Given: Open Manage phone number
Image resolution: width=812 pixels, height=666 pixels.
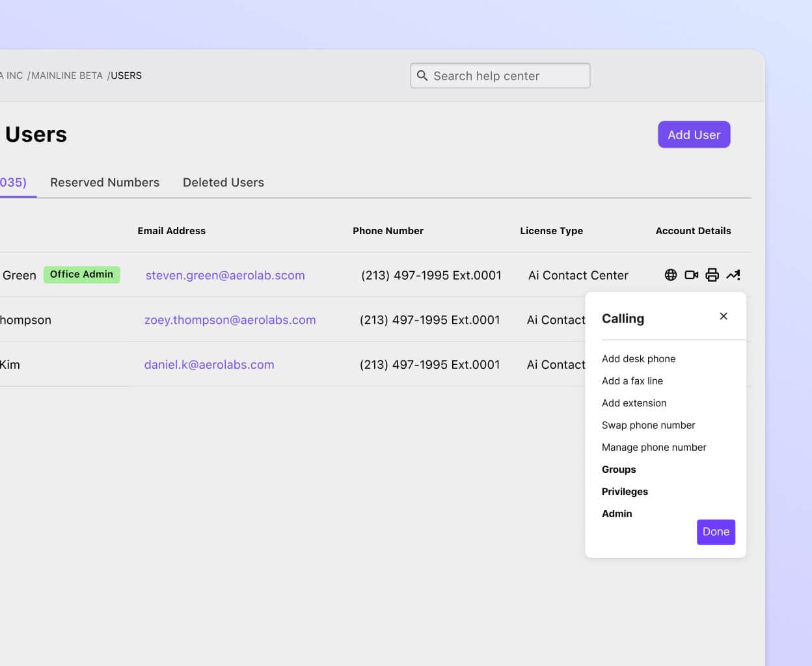Looking at the screenshot, I should (x=654, y=447).
